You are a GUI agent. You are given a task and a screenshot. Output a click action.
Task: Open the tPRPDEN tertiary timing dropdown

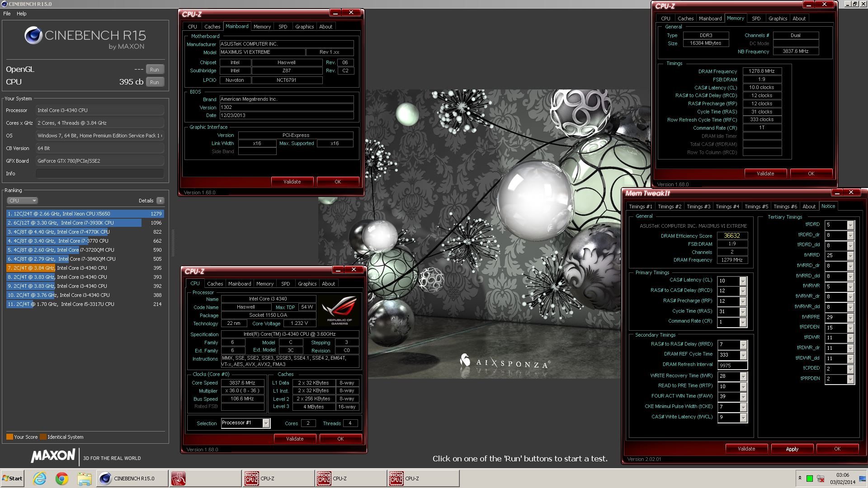(850, 379)
